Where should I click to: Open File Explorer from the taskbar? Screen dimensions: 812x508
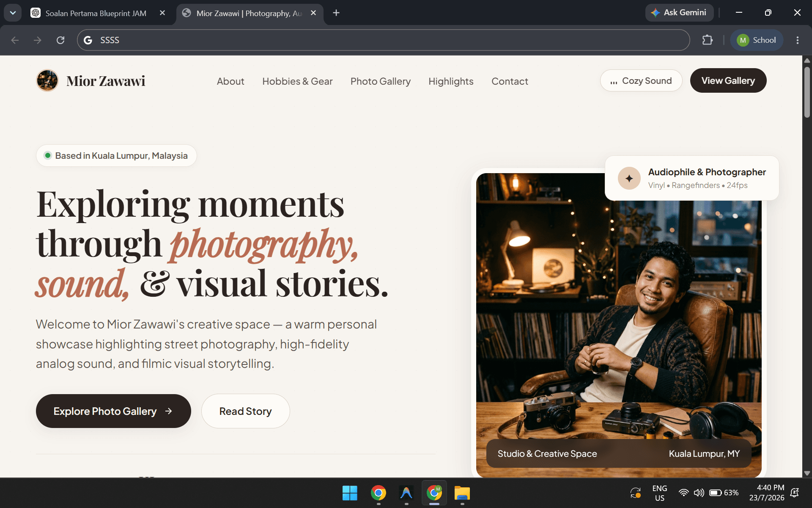462,493
